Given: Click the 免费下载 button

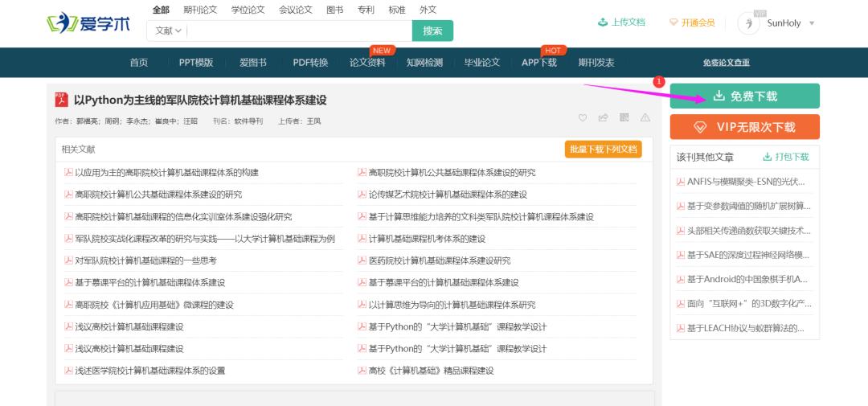Looking at the screenshot, I should point(744,96).
